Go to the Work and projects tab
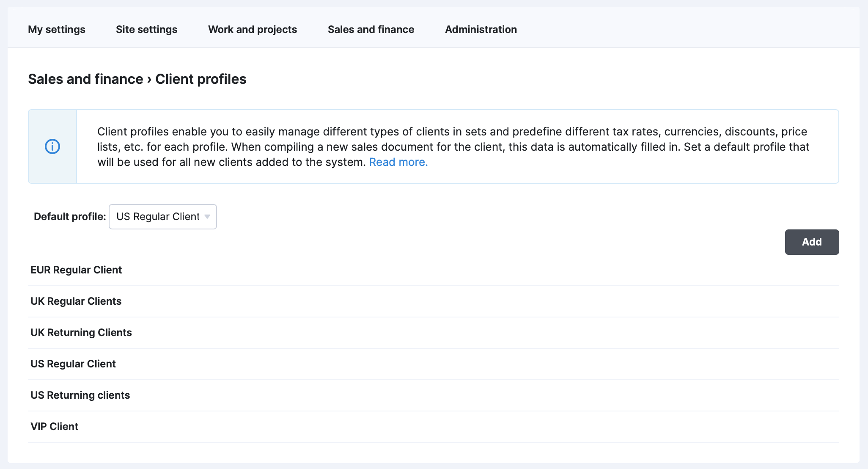 pyautogui.click(x=253, y=29)
